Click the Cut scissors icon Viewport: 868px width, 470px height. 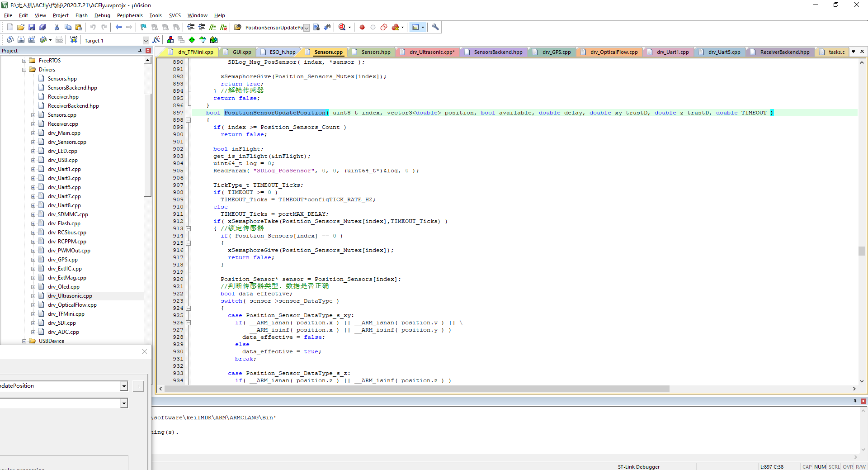[57, 27]
